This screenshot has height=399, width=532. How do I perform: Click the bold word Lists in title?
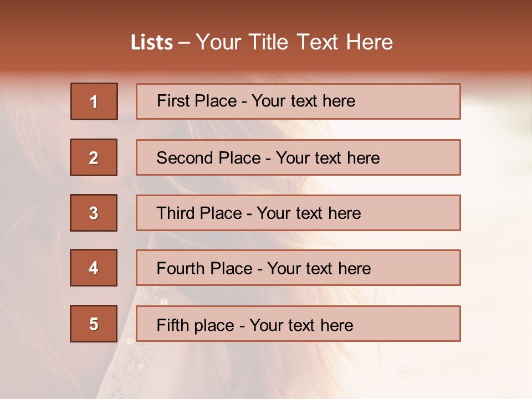pyautogui.click(x=152, y=43)
